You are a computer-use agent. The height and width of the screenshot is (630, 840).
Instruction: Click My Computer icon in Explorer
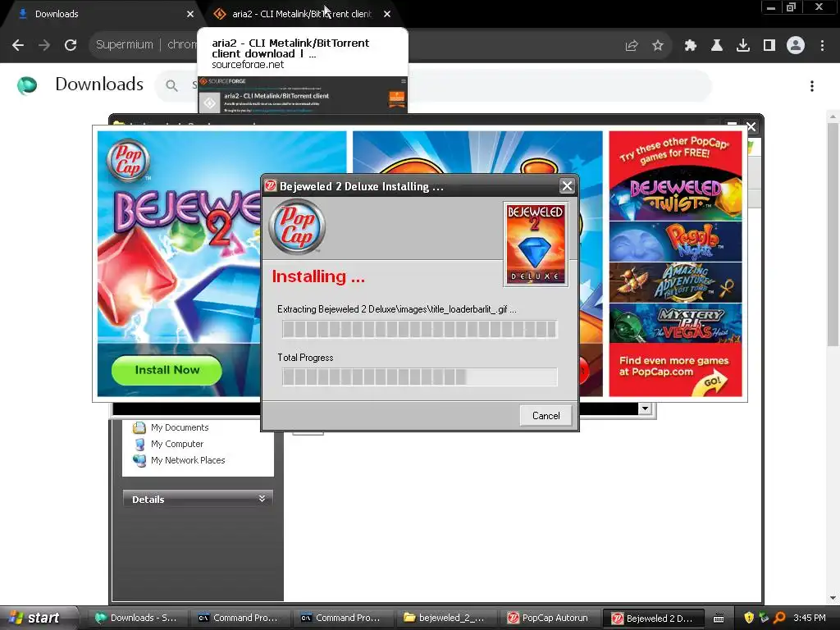(139, 444)
